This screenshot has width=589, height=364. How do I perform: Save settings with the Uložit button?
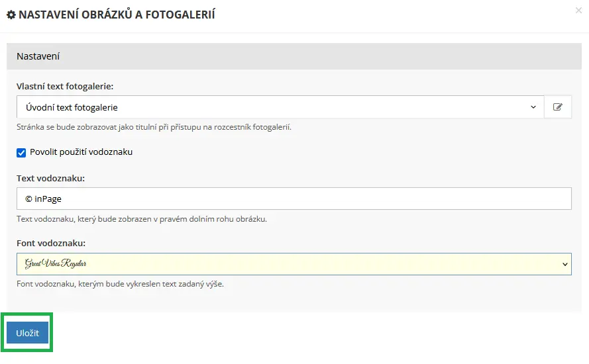pos(27,332)
